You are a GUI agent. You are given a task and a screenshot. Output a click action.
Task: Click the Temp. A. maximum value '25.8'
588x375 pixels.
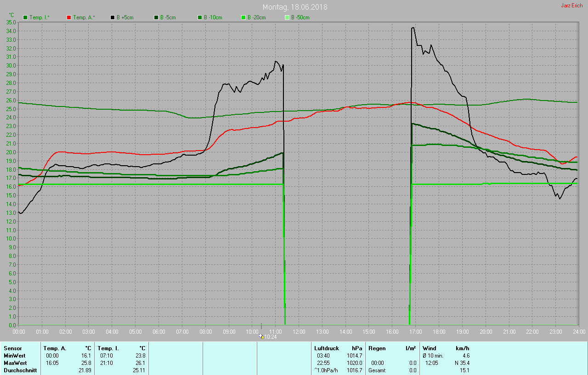point(86,363)
